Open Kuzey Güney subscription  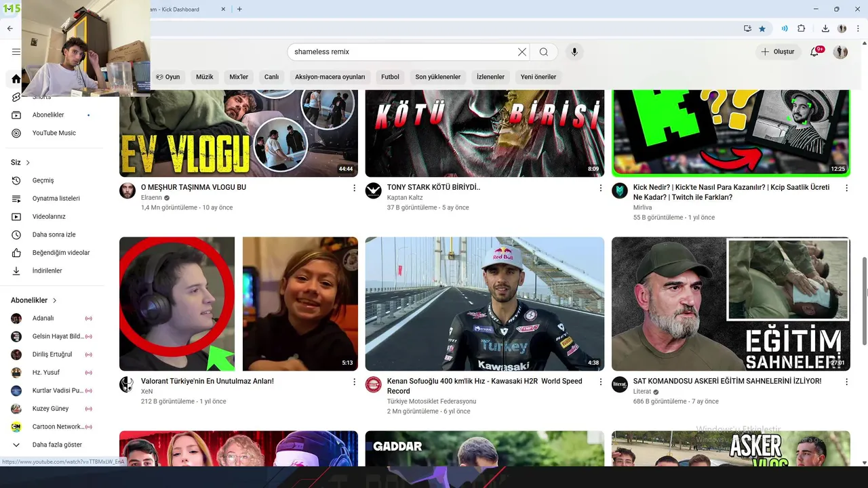tap(52, 409)
